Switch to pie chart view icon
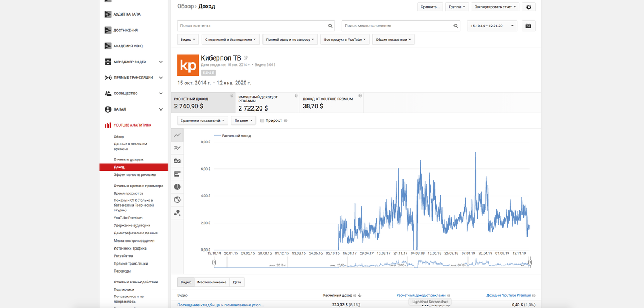644x308 pixels. tap(177, 186)
